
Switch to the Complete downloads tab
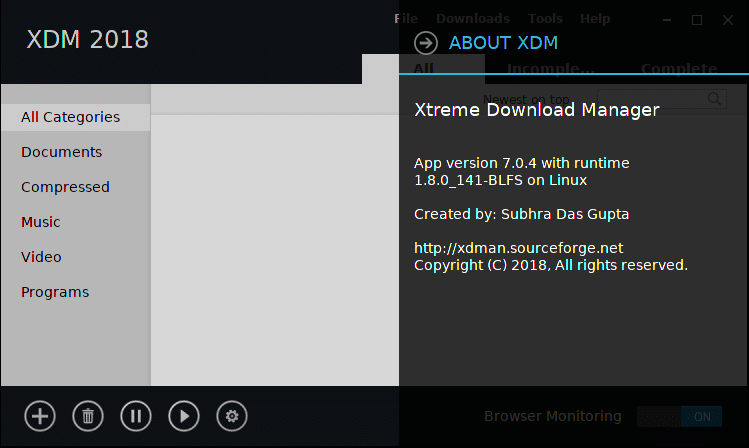tap(678, 69)
